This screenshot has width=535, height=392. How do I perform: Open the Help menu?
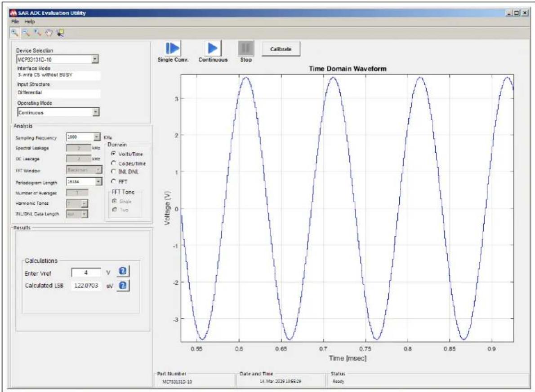(x=30, y=22)
